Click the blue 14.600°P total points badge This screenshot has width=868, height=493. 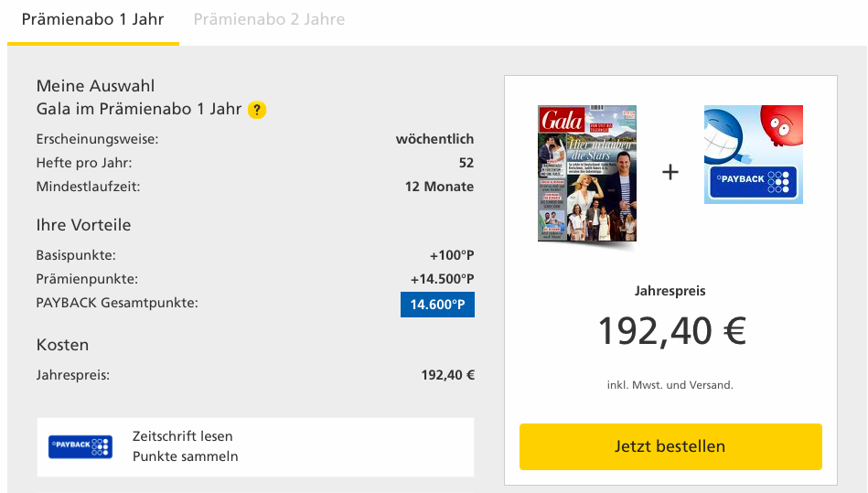(437, 304)
